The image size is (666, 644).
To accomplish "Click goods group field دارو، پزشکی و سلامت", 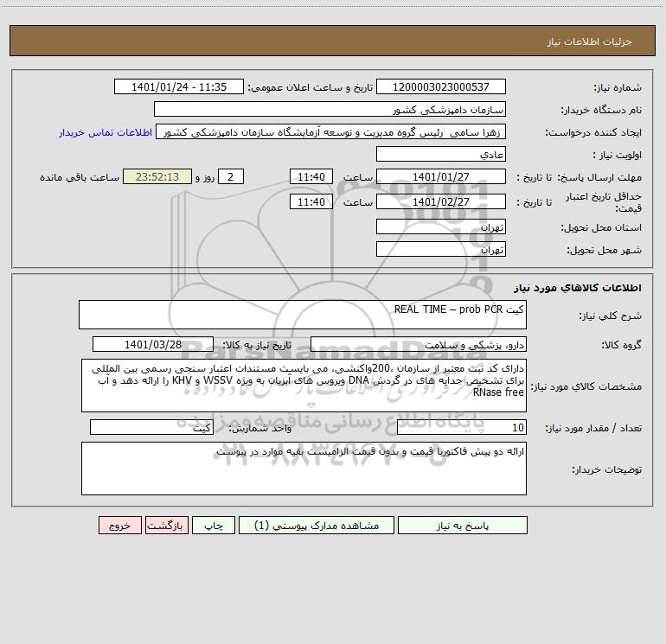I will click(x=419, y=344).
